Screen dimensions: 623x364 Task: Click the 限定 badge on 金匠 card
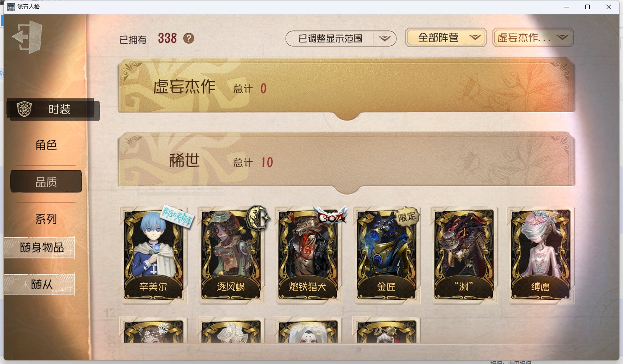(407, 216)
